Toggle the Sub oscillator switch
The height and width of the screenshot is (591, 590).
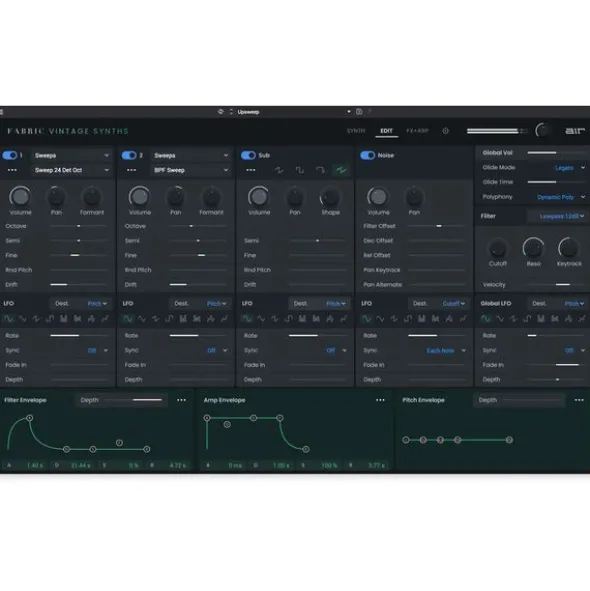point(248,155)
